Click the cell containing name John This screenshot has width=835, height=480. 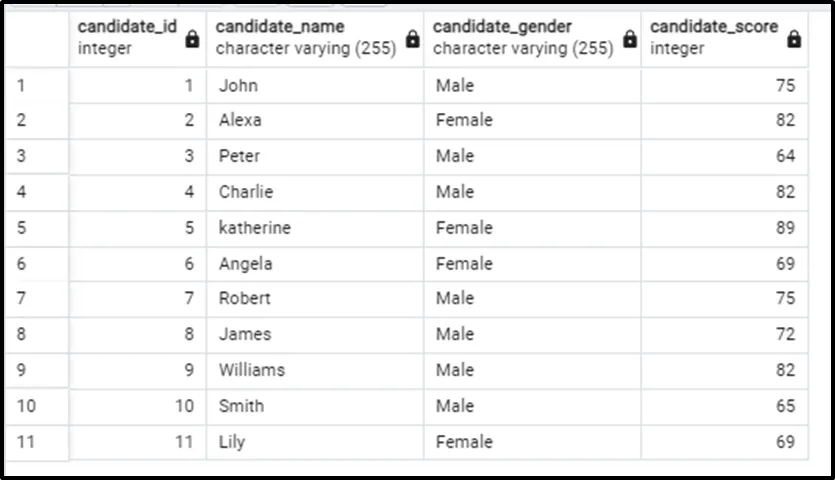[x=314, y=85]
